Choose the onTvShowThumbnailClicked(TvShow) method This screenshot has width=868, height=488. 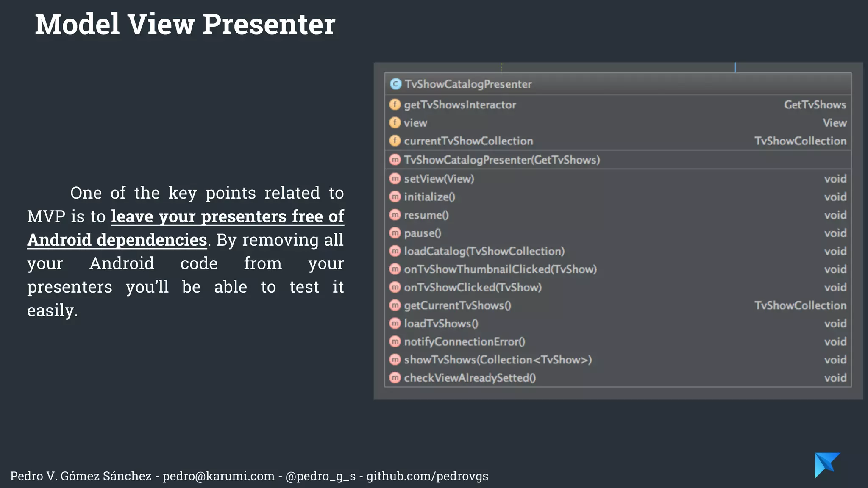coord(500,269)
